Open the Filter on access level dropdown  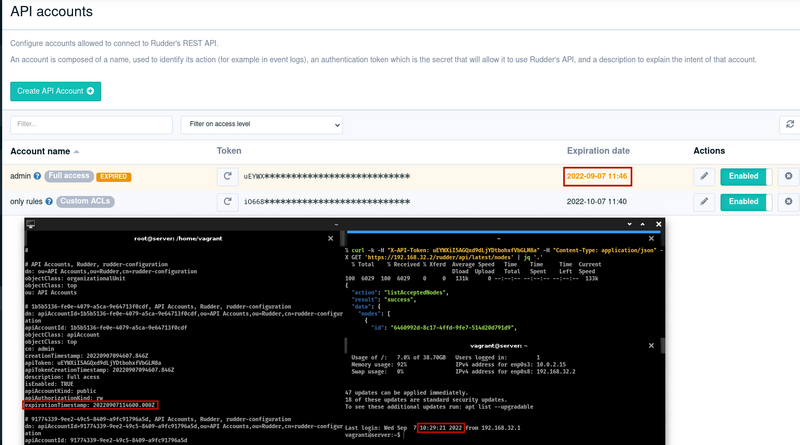pyautogui.click(x=261, y=125)
